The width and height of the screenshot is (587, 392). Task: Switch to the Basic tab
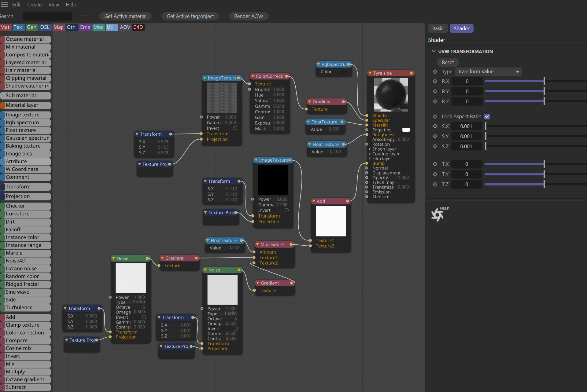tap(437, 28)
